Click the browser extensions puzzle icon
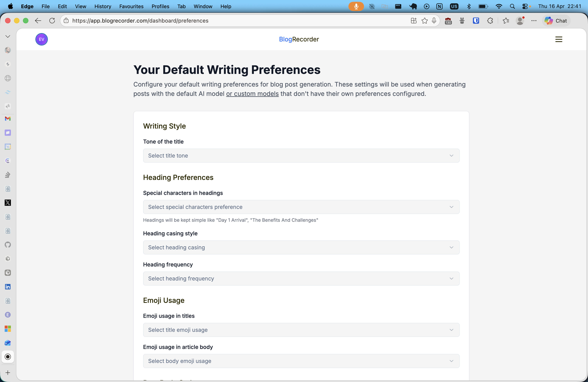 pos(490,21)
